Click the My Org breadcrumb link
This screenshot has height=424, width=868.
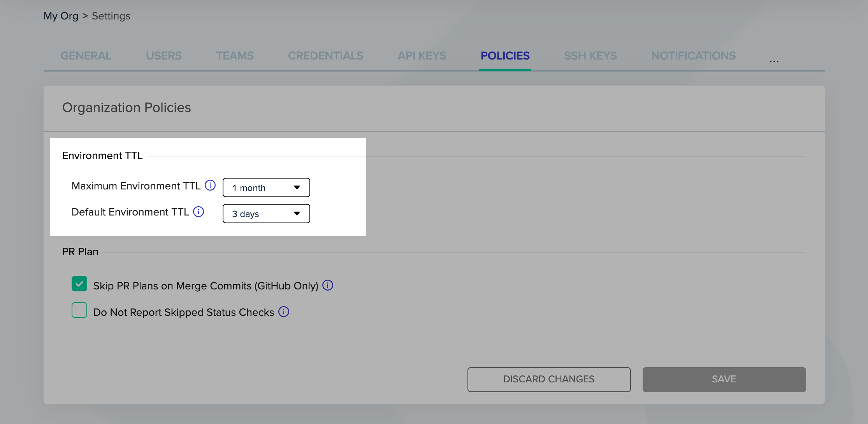click(61, 16)
